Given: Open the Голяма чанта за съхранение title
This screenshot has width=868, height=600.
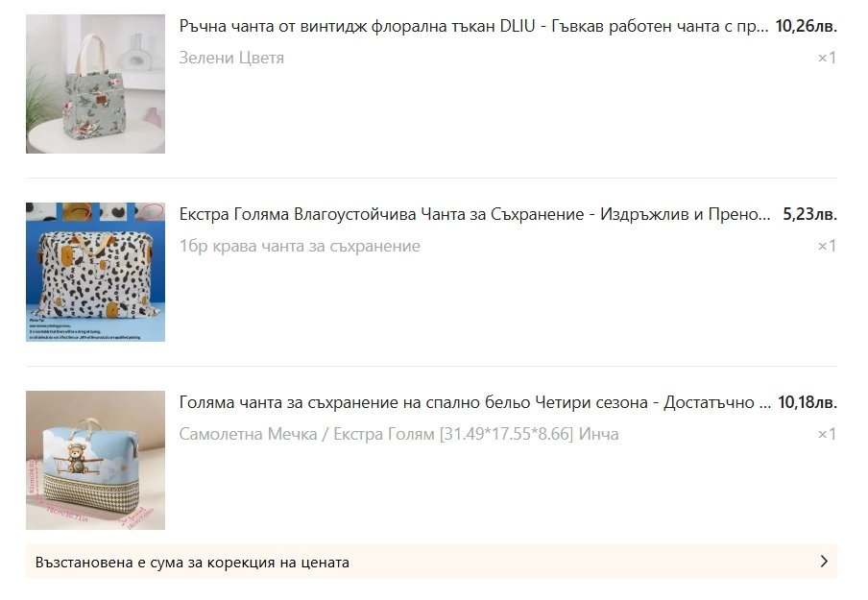Looking at the screenshot, I should (474, 402).
